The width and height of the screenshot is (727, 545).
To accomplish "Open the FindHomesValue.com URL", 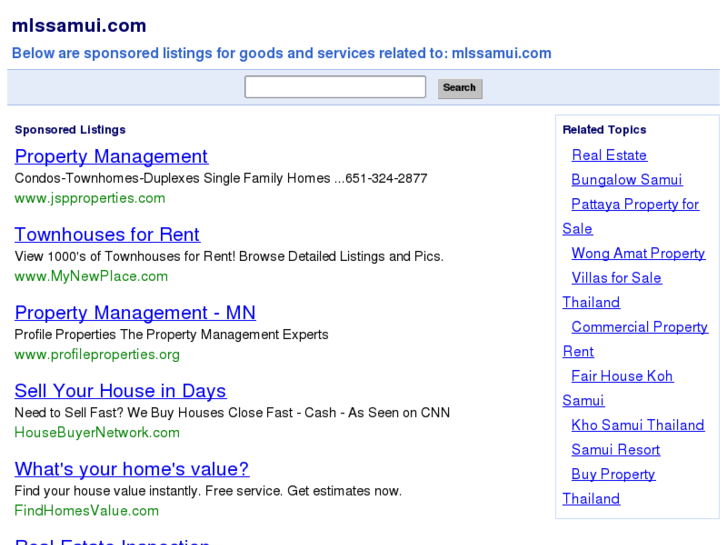I will [x=87, y=510].
